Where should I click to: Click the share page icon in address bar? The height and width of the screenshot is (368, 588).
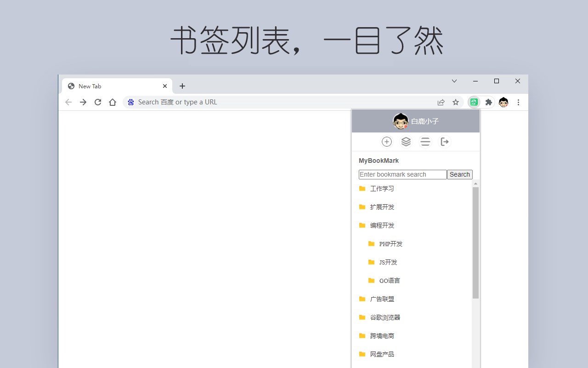pyautogui.click(x=441, y=102)
